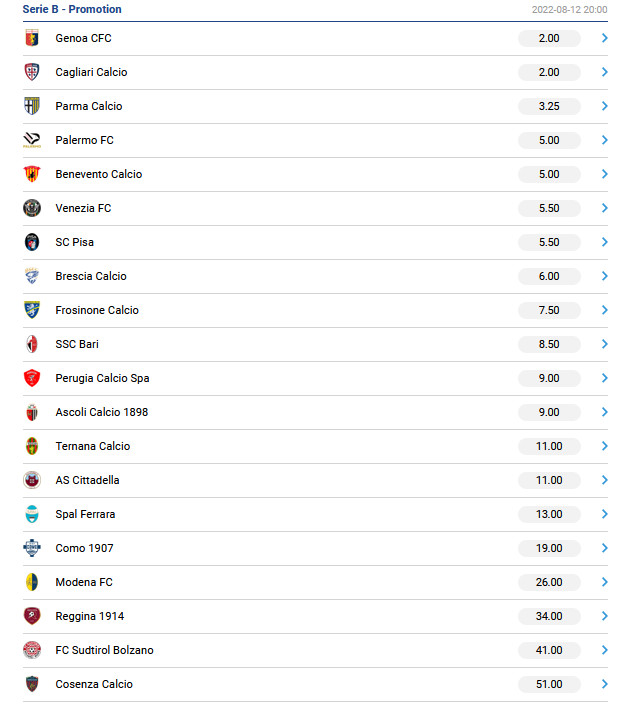Open the SSC Bari chevron arrow

click(605, 344)
